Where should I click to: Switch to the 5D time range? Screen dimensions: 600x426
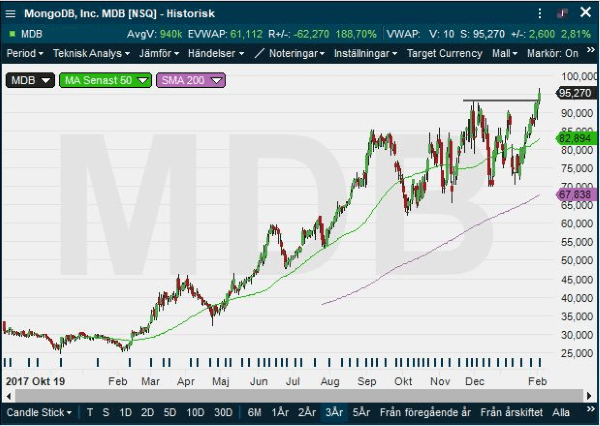[x=170, y=413]
